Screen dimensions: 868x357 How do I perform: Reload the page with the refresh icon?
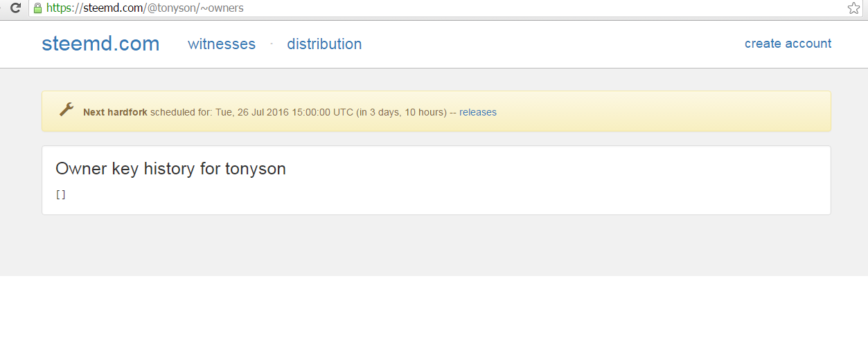[15, 8]
